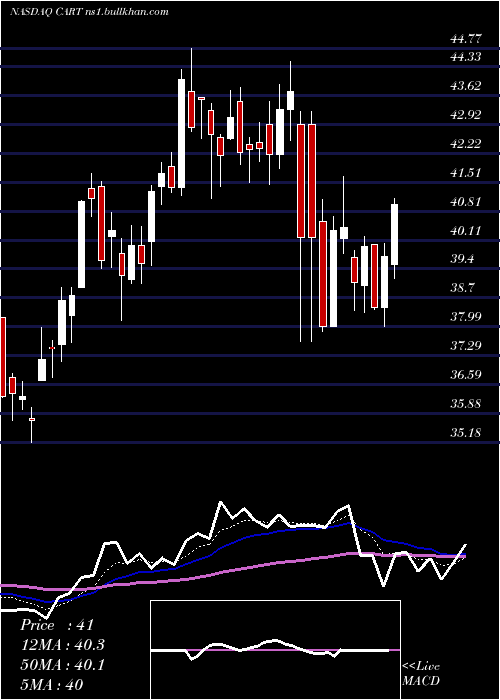Click the 12MA : 40.3 readout
Screen dimensions: 500x700
coord(65,645)
